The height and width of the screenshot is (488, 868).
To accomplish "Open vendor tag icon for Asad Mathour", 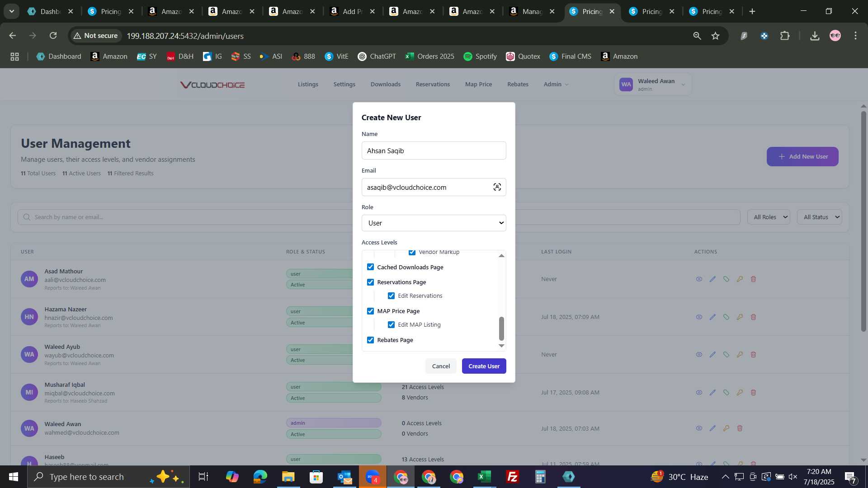I will pos(726,279).
